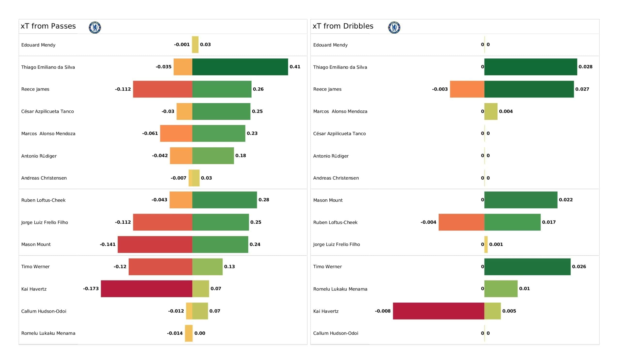Select Marcos Alonso Mendoza's 0.004 dribbles bar
Image resolution: width=620 pixels, height=364 pixels.
click(x=491, y=112)
